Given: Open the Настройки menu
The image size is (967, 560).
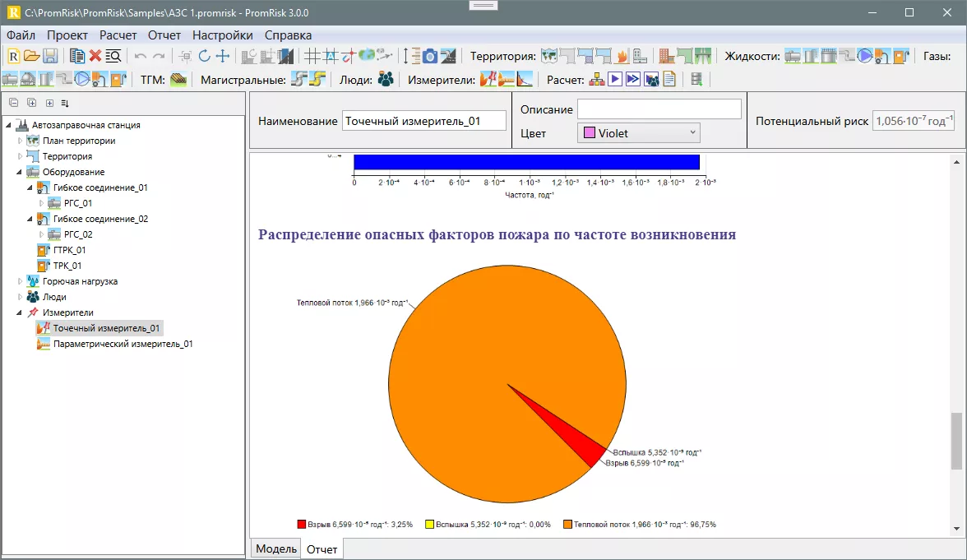Looking at the screenshot, I should 222,35.
